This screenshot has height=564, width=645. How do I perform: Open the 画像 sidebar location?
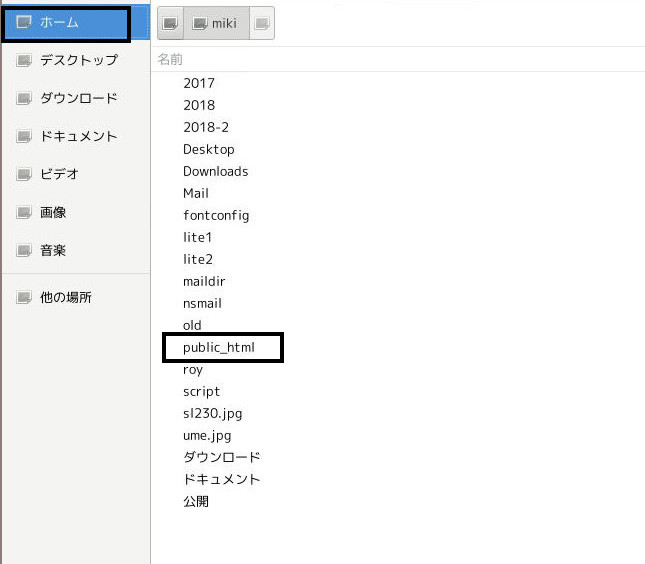point(76,212)
